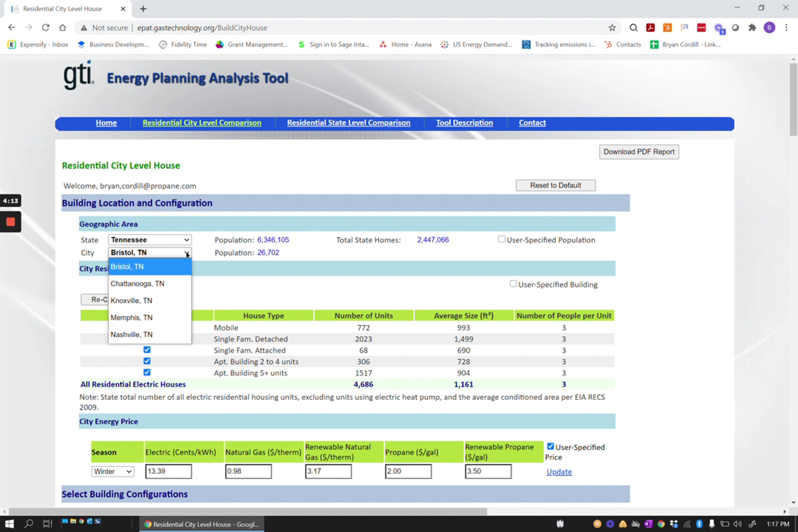
Task: Open the Season dropdown showing Winter
Action: [x=113, y=471]
